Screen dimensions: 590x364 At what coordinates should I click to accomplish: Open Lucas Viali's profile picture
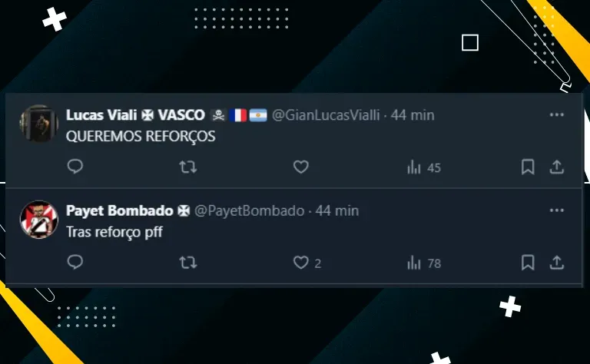pos(38,124)
